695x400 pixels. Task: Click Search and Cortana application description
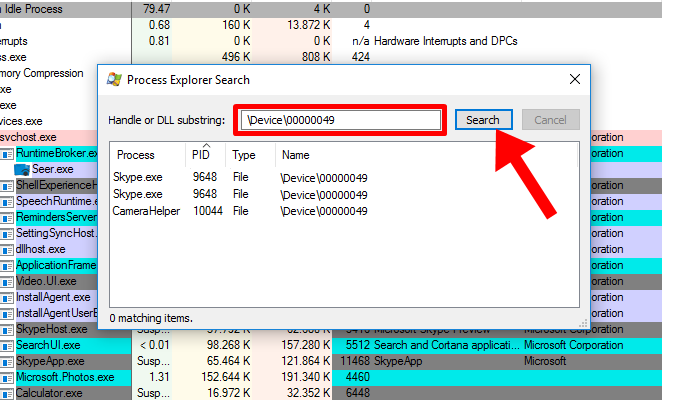446,345
